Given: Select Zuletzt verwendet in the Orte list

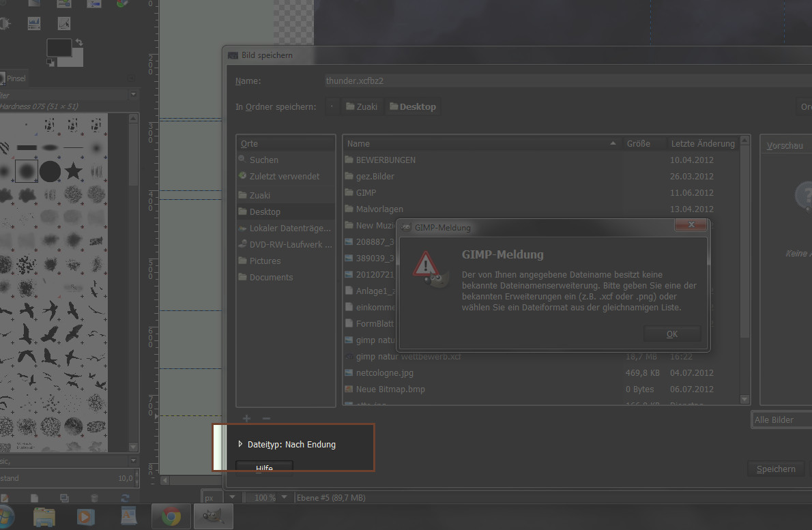Looking at the screenshot, I should (285, 176).
